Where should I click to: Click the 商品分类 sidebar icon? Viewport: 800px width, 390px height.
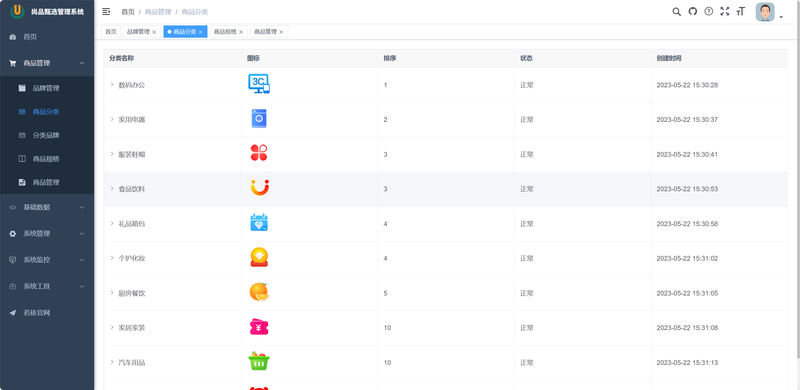[x=22, y=112]
